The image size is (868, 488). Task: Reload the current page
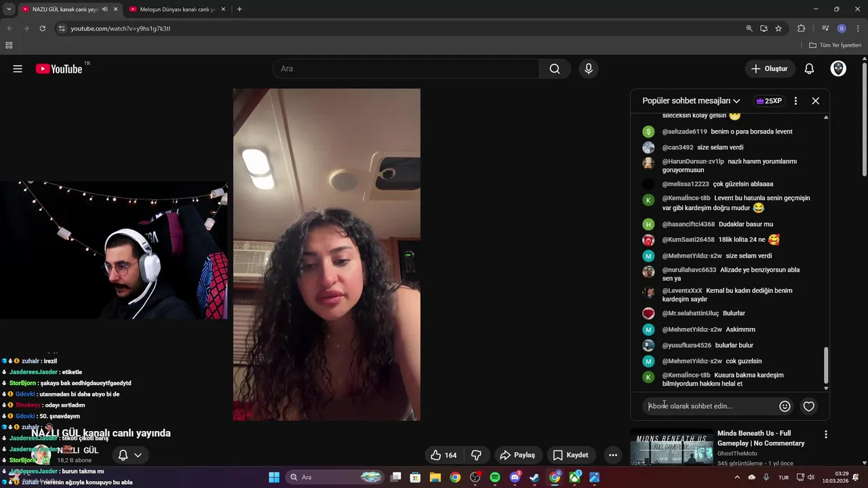pyautogui.click(x=42, y=28)
